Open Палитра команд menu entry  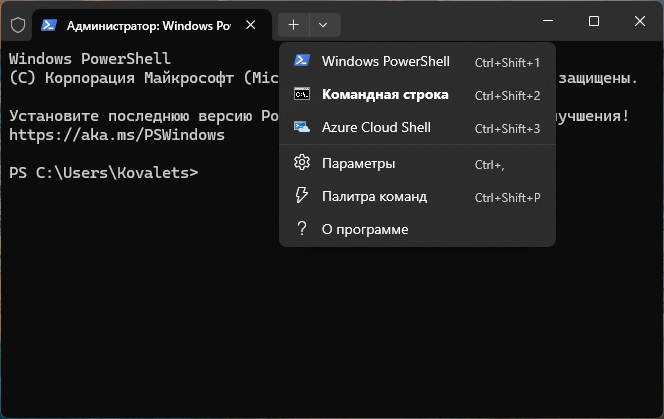(x=374, y=196)
